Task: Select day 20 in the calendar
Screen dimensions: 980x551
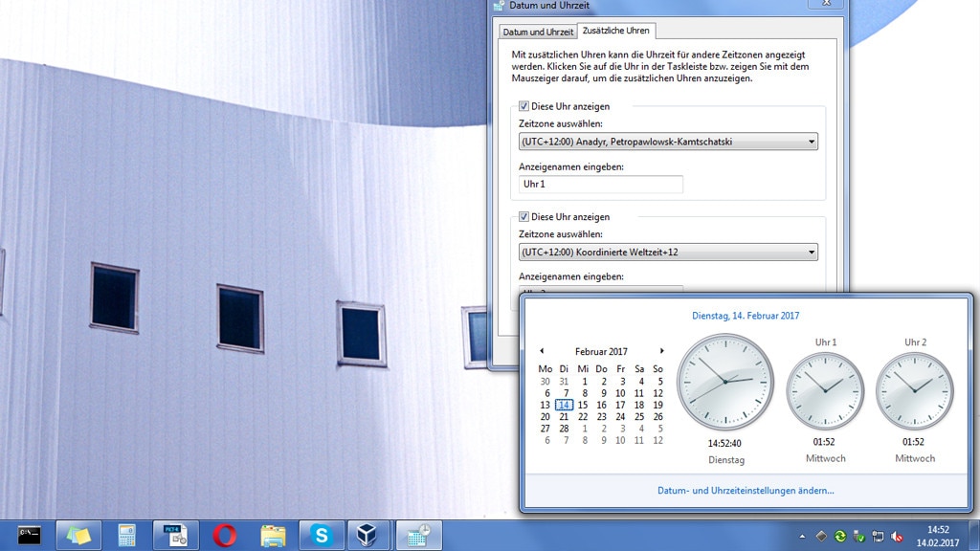Action: 545,417
